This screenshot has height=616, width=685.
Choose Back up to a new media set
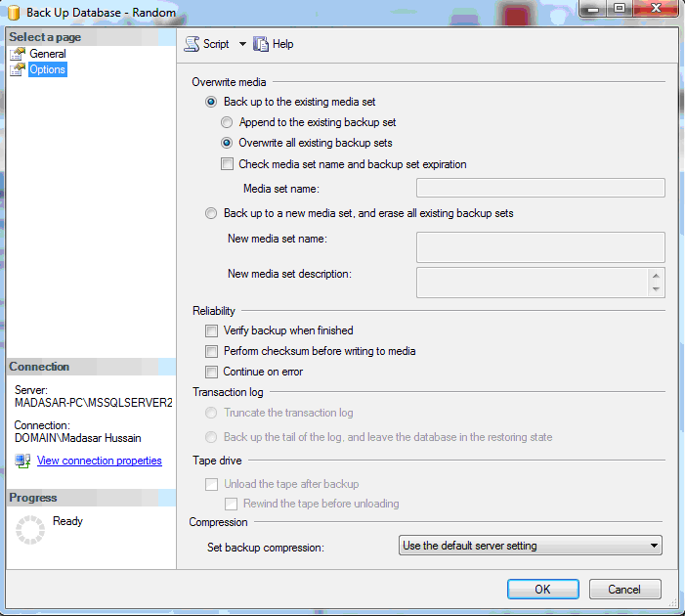pos(212,213)
